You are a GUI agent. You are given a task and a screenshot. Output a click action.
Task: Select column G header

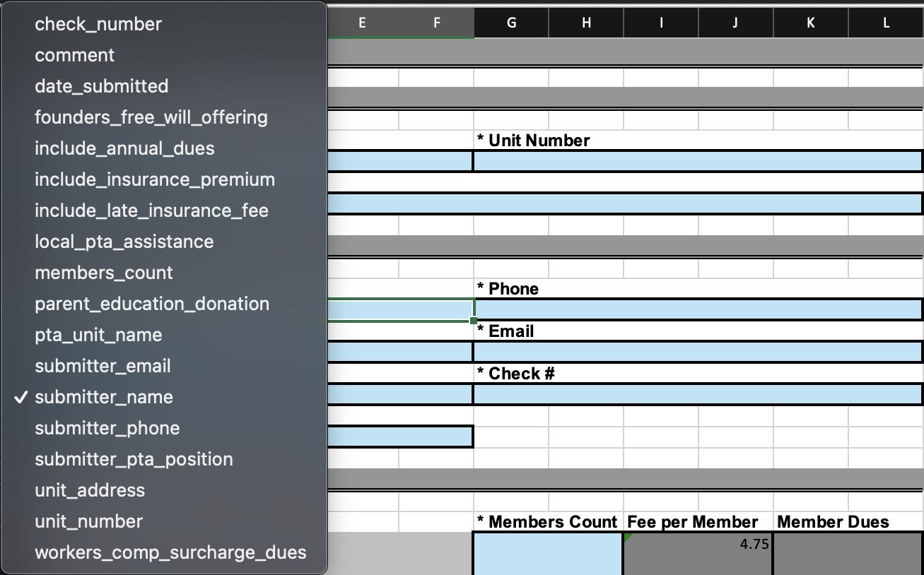pos(511,23)
